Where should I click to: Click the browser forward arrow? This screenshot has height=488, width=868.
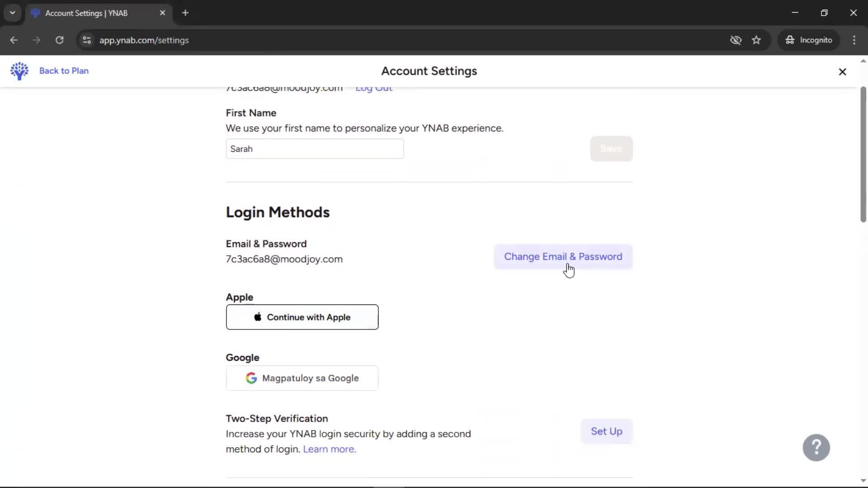tap(37, 40)
